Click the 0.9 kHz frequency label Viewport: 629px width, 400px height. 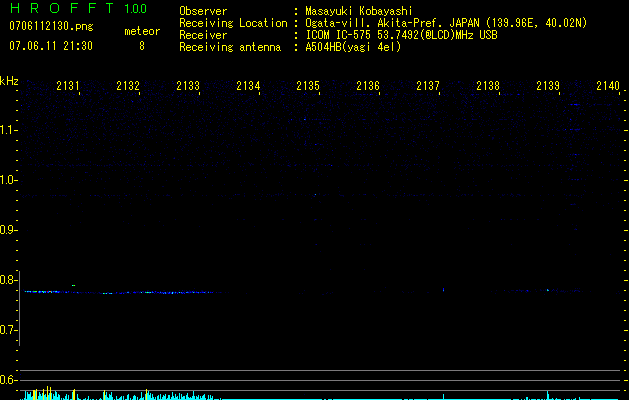tap(7, 230)
